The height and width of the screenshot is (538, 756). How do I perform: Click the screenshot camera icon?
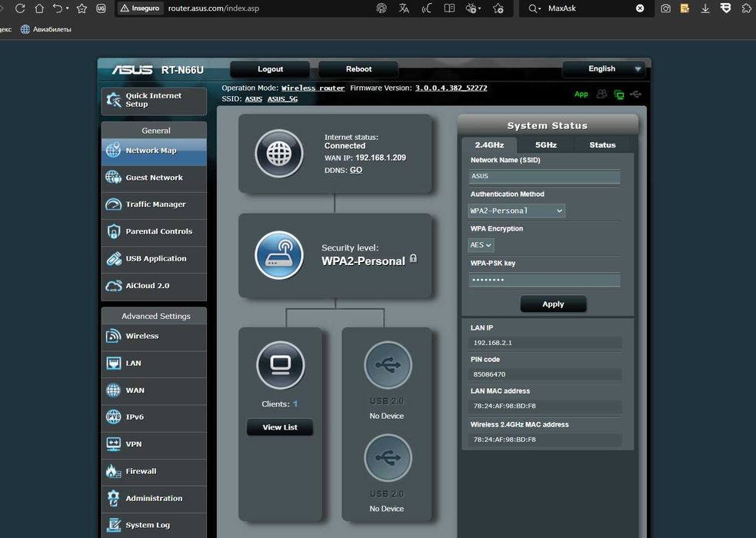(x=665, y=8)
